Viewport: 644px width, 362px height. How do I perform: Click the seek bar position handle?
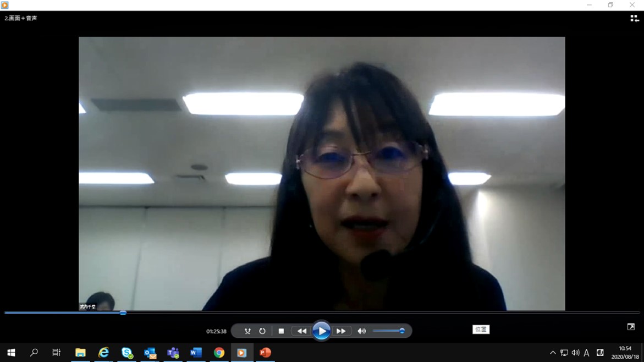click(x=123, y=312)
